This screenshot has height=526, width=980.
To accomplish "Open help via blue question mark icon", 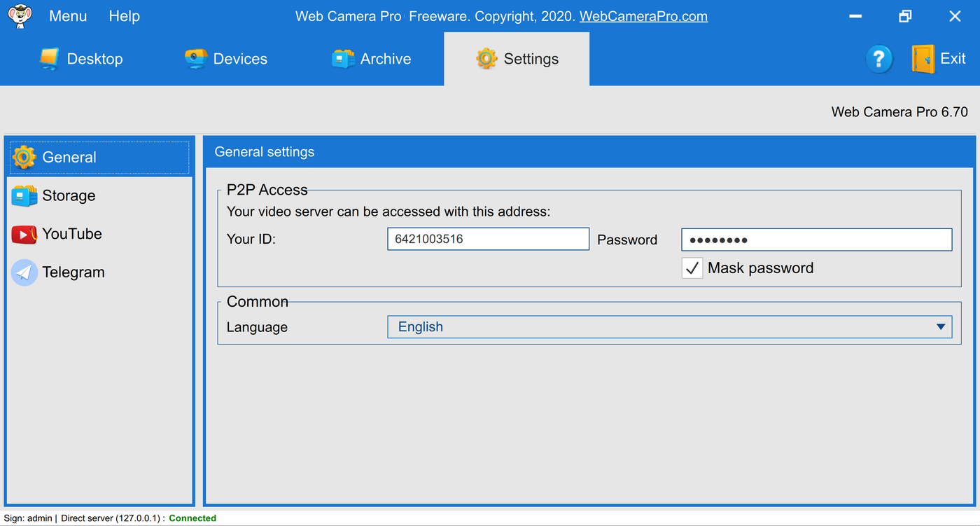I will coord(878,59).
